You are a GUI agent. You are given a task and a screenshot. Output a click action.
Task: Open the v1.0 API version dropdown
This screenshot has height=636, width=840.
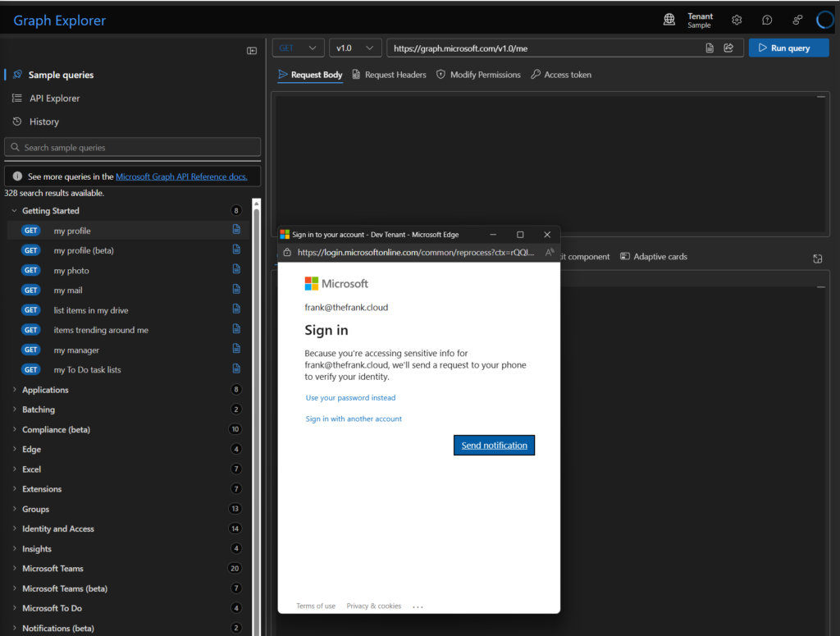point(355,48)
